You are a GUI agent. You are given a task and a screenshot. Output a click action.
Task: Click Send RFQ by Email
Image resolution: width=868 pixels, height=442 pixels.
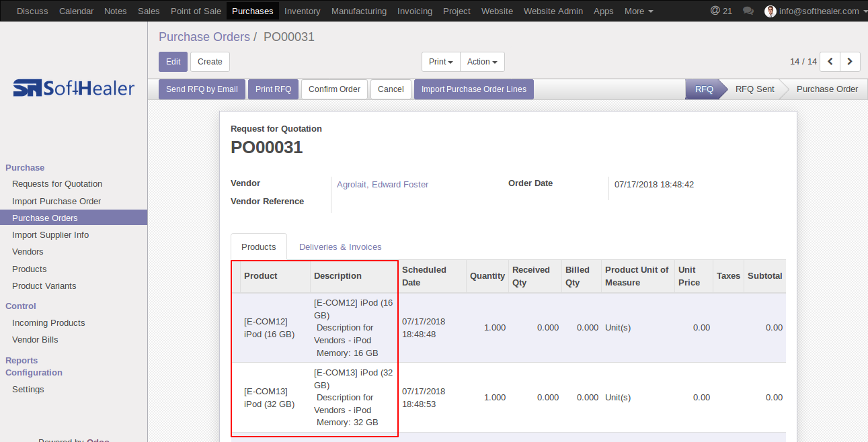[202, 89]
